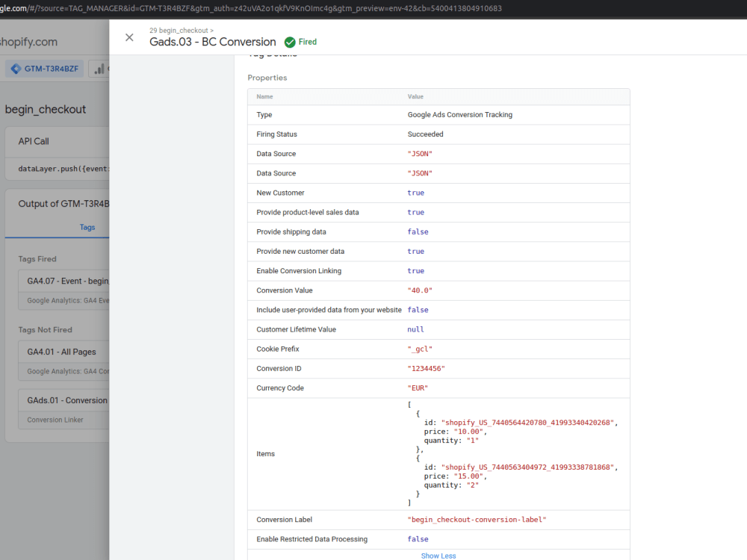Viewport: 747px width, 560px height.
Task: Click the dataLayer.push API call snippet
Action: click(x=63, y=169)
